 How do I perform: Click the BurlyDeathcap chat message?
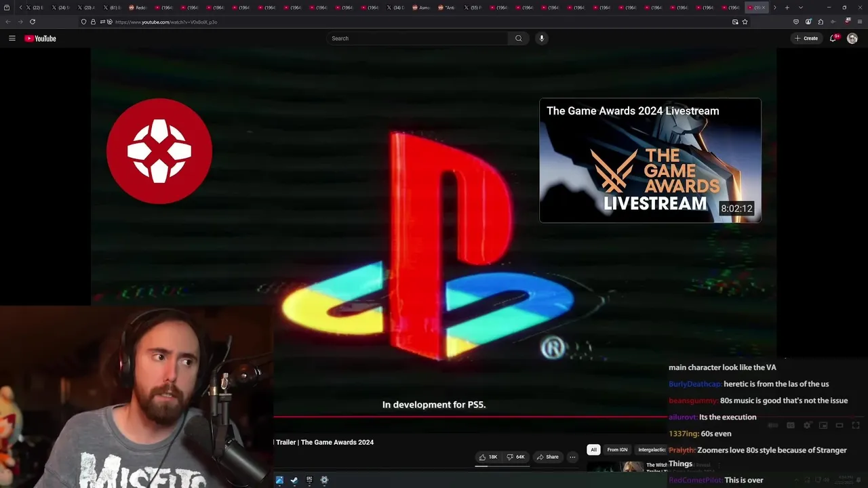(x=749, y=384)
